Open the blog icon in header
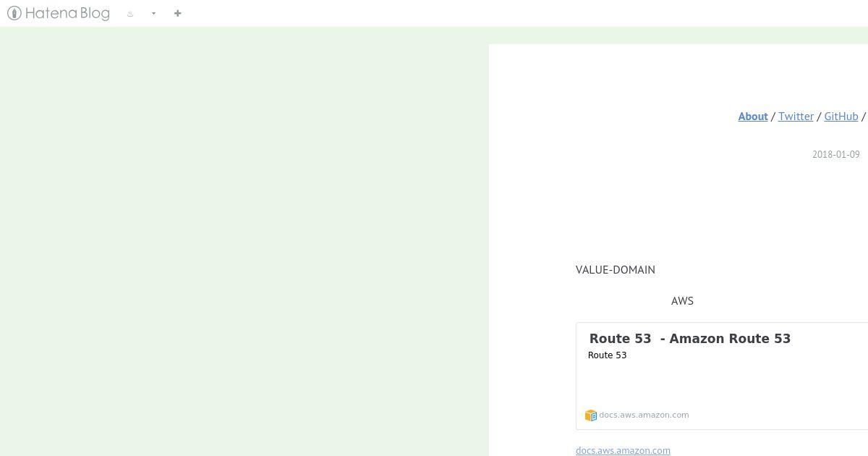Viewport: 868px width, 456px height. [130, 14]
